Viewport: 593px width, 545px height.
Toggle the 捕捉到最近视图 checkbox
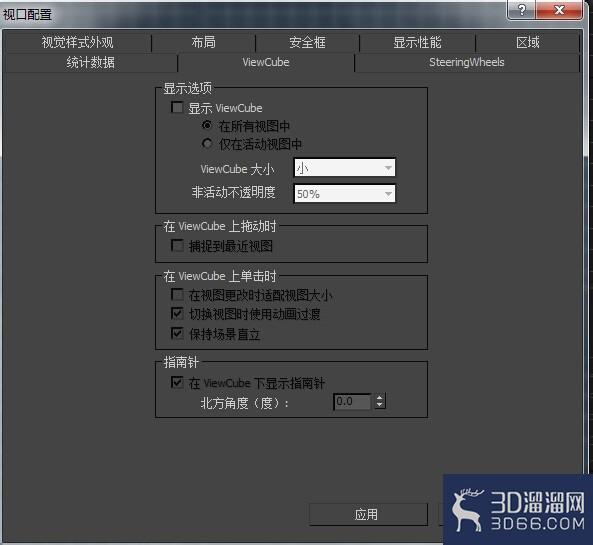click(177, 245)
